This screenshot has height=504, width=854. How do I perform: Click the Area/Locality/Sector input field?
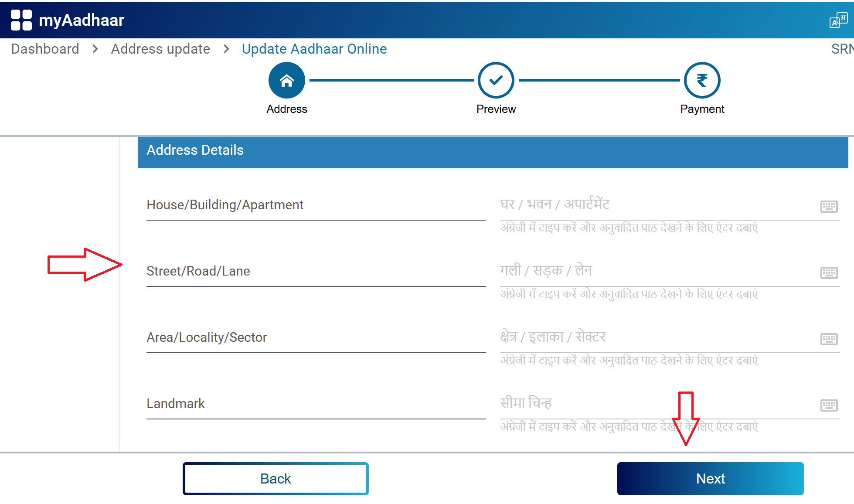tap(316, 337)
